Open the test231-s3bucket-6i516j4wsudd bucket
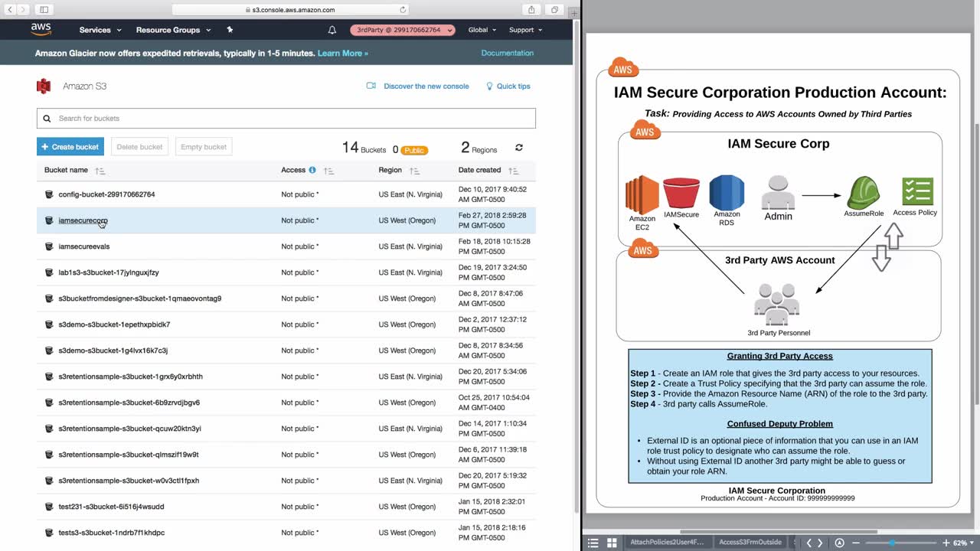The width and height of the screenshot is (980, 551). point(111,507)
